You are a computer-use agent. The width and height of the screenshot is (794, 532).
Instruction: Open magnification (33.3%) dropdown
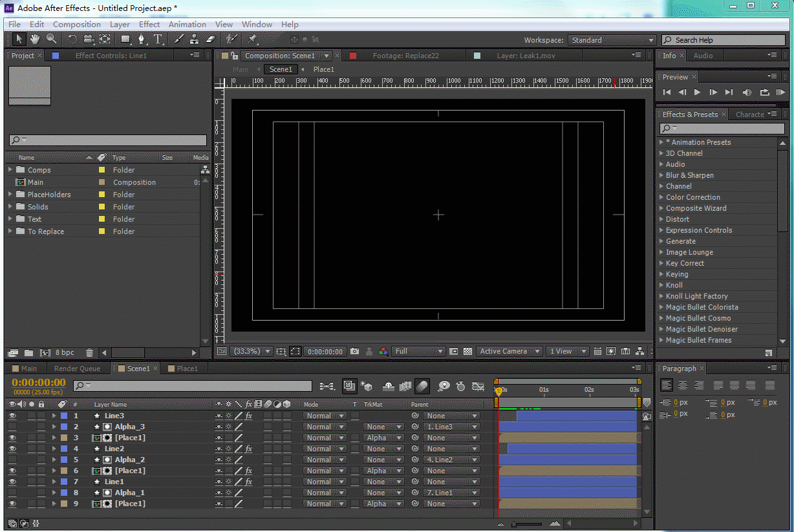251,351
